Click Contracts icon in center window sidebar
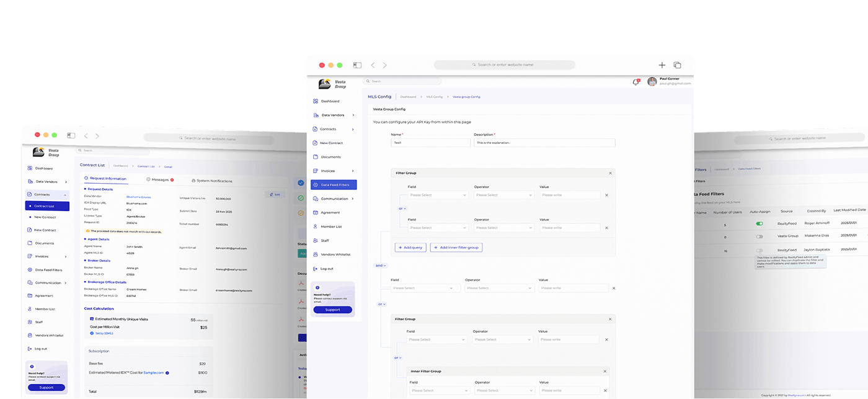 tap(316, 129)
